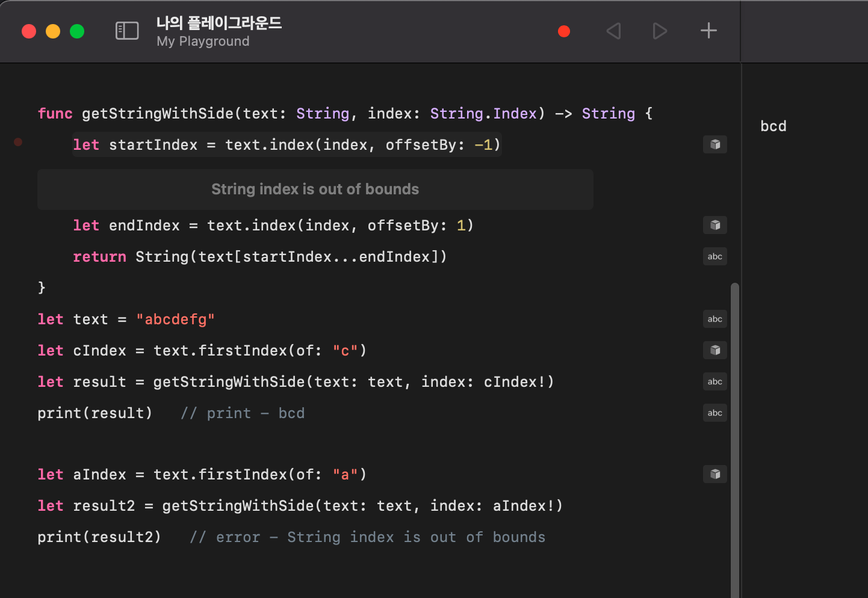The height and width of the screenshot is (598, 868).
Task: Go back with the left triangle button
Action: click(x=613, y=31)
